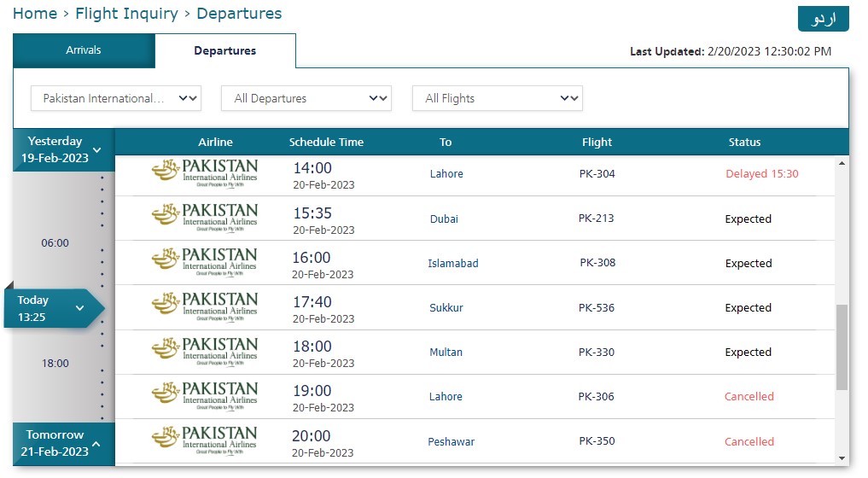This screenshot has height=478, width=868.
Task: Switch language with the Urdu button
Action: (823, 19)
